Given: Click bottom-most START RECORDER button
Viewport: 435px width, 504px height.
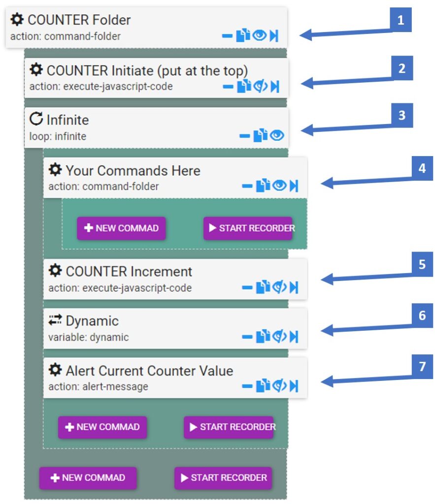Looking at the screenshot, I should (x=223, y=478).
